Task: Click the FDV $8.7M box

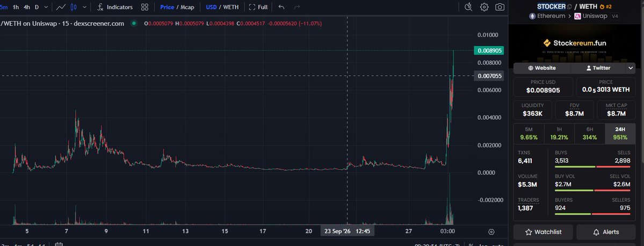Action: 574,110
